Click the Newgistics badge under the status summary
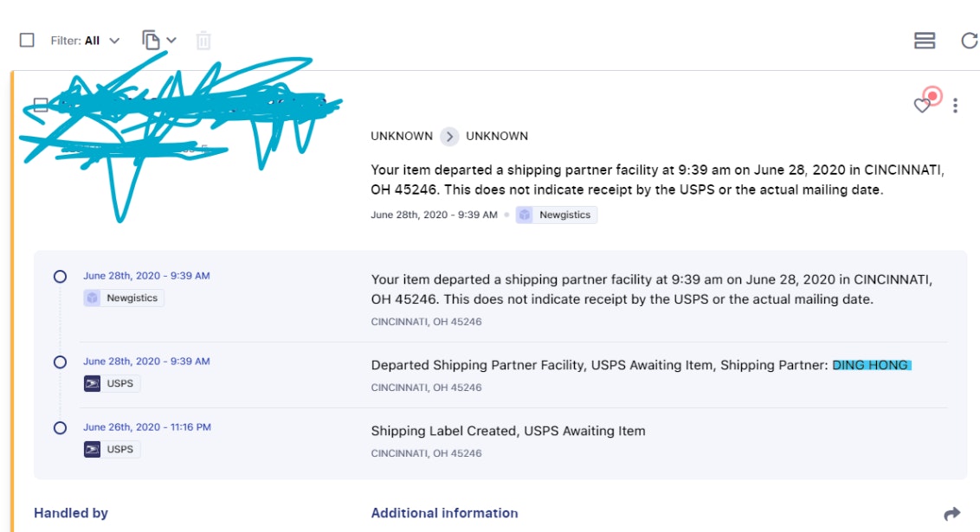The height and width of the screenshot is (532, 980). coord(556,215)
